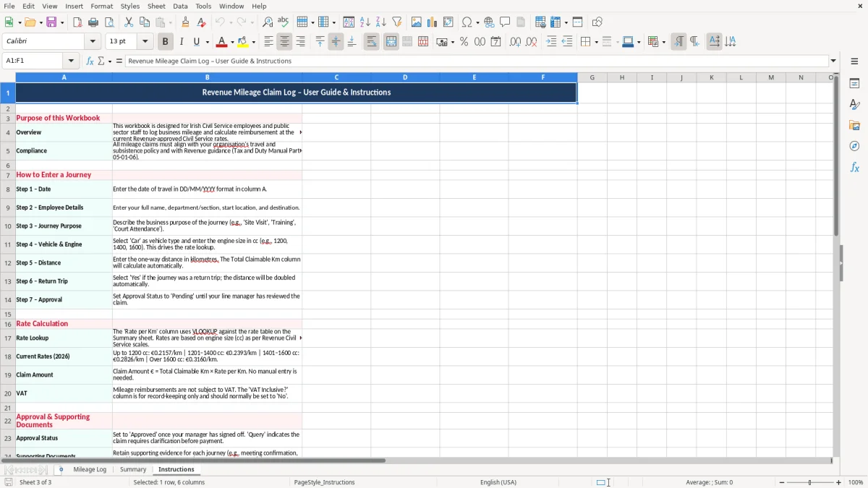The image size is (868, 488).
Task: Open sidebar Properties panel icon
Action: coord(854,83)
